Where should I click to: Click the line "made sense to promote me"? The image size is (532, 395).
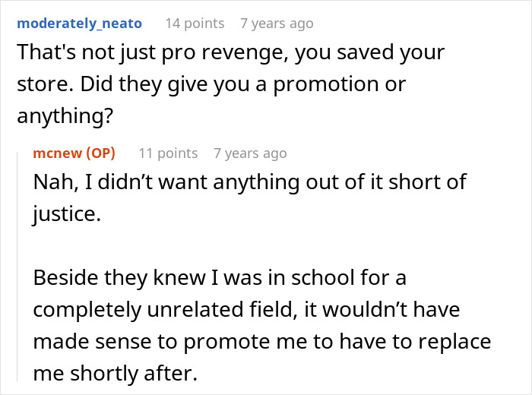pos(262,341)
